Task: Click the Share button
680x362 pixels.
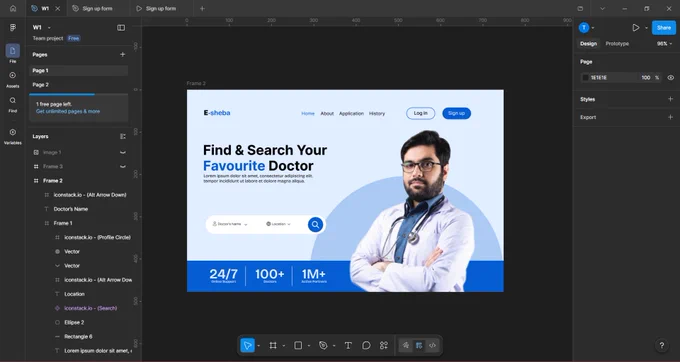Action: coord(664,28)
